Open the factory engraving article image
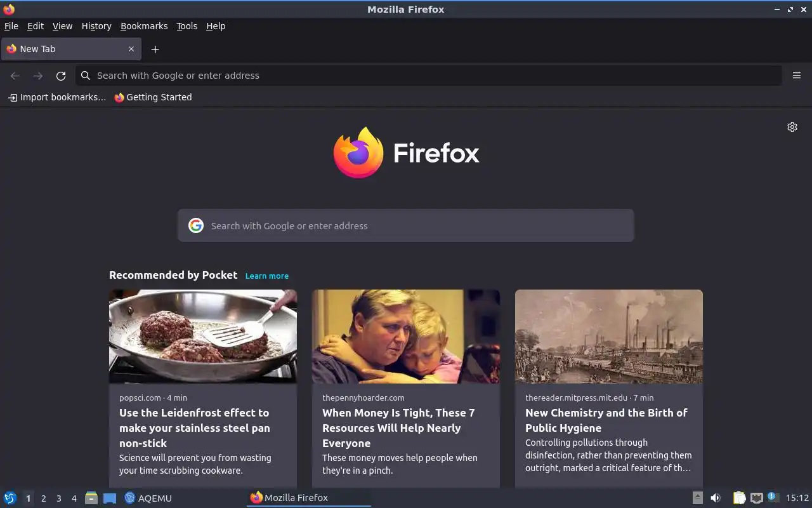812x508 pixels. [609, 337]
